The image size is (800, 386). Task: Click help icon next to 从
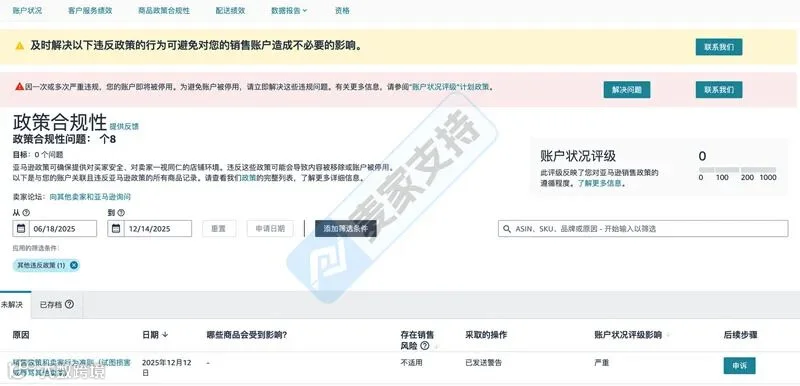tap(26, 213)
